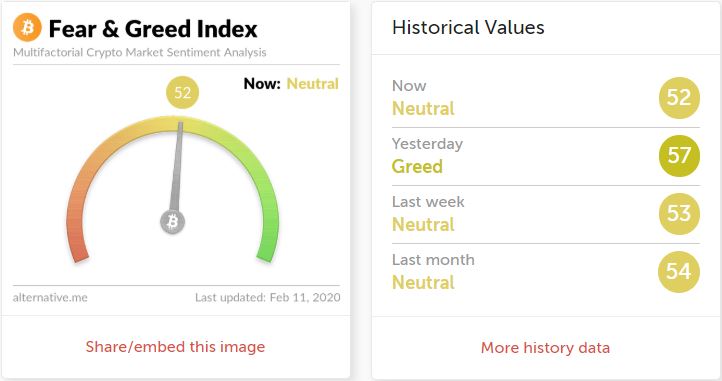
Task: Click the Last month badge showing 54
Action: coord(679,272)
